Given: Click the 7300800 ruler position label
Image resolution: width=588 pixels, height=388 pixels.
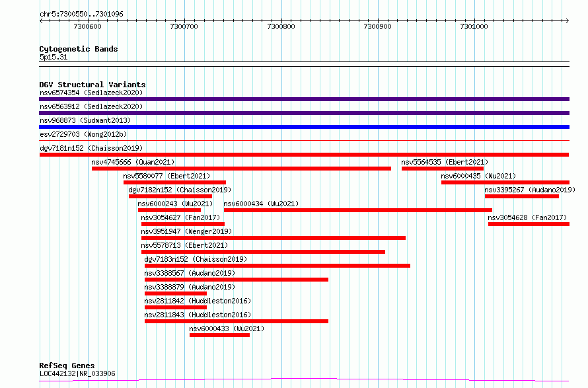Looking at the screenshot, I should pyautogui.click(x=281, y=26).
